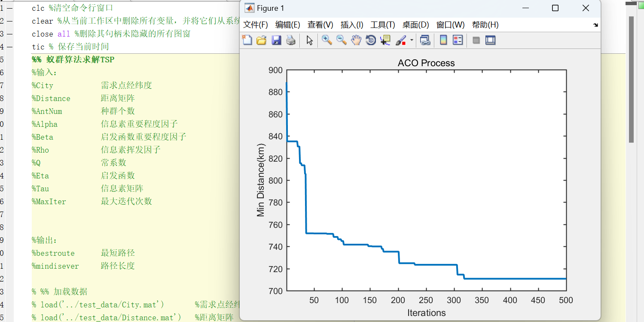The height and width of the screenshot is (322, 644).
Task: Save the figure with the floppy disk icon
Action: (x=276, y=40)
